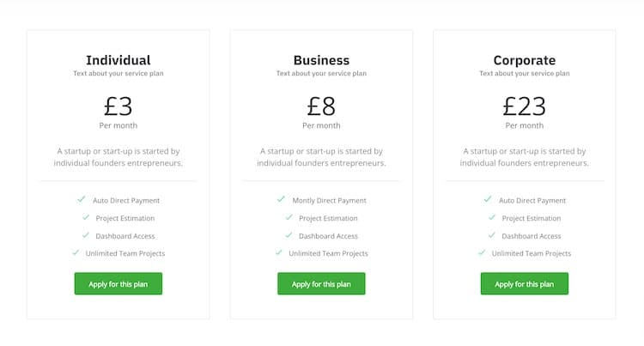The image size is (644, 346).
Task: Select the Corporate plan heading
Action: 524,60
